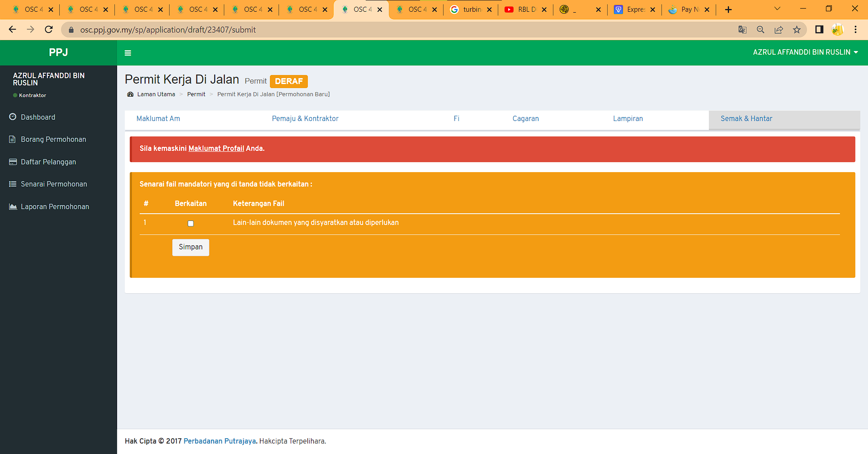Select the Cagaran tab
Screen dimensions: 868x454
click(525, 118)
